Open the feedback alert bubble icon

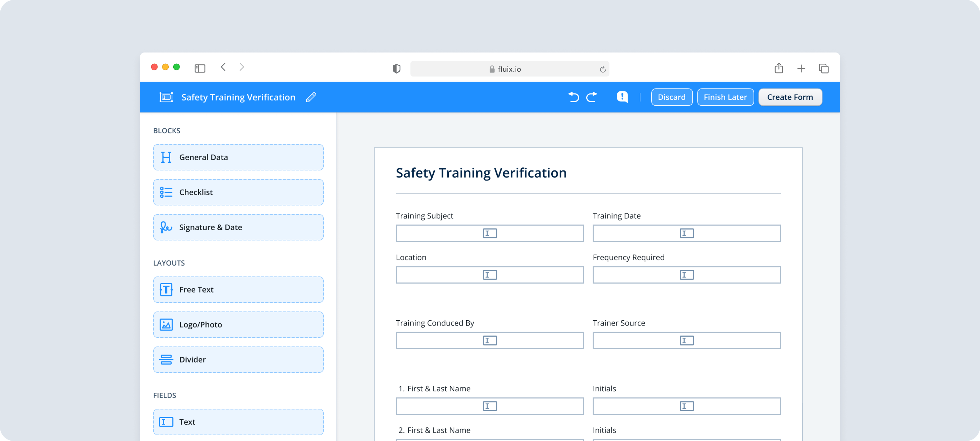click(x=622, y=97)
